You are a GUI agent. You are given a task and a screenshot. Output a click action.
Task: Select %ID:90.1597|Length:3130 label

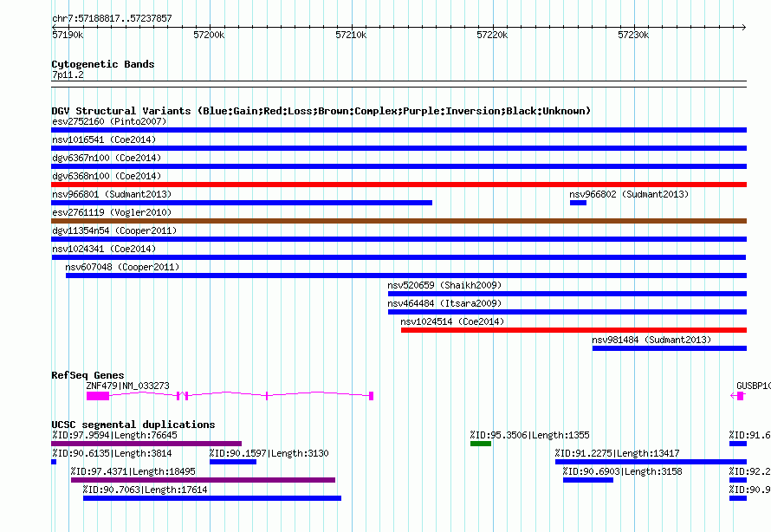tap(269, 453)
